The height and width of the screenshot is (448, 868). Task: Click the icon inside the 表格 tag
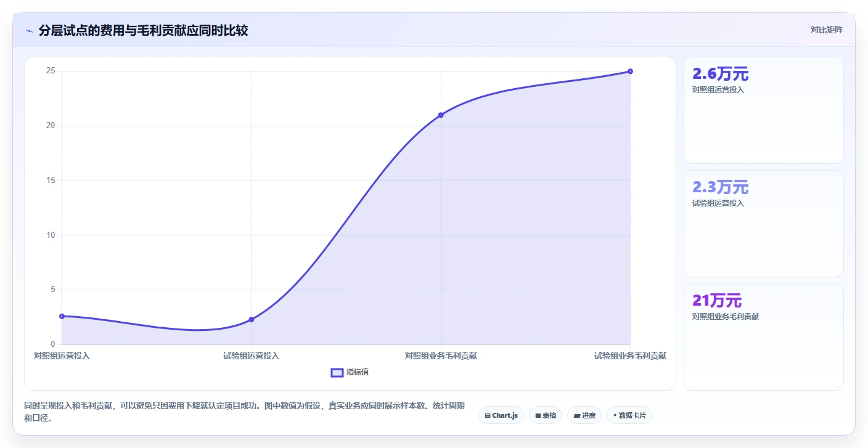pos(538,416)
